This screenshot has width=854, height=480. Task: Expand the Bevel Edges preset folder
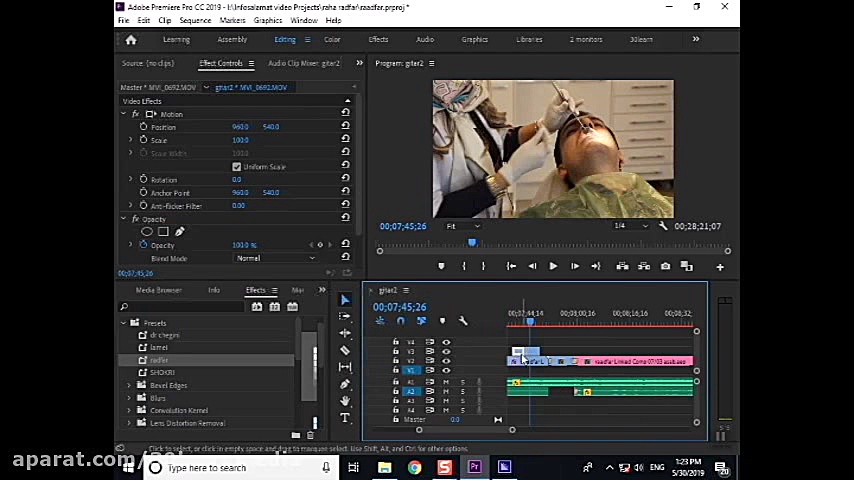tap(129, 385)
